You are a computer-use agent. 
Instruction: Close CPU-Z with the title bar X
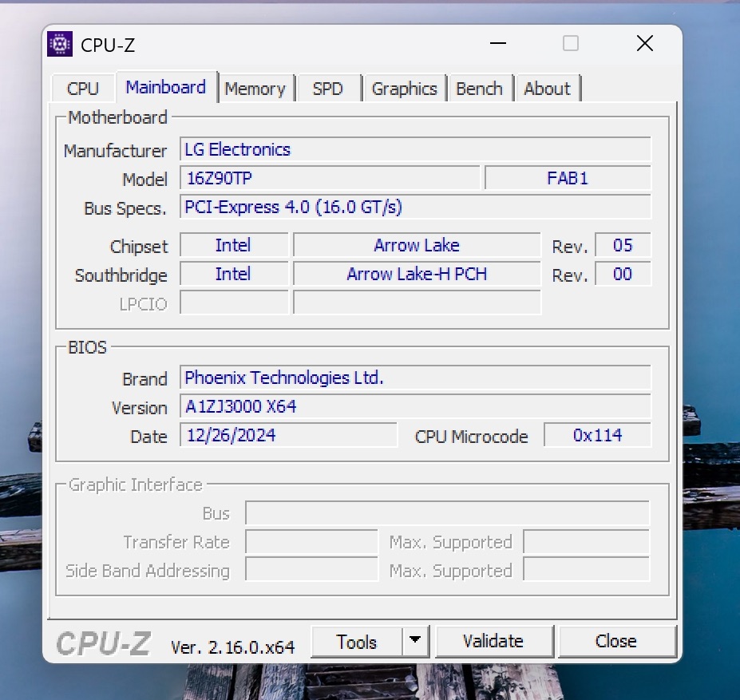pos(645,43)
